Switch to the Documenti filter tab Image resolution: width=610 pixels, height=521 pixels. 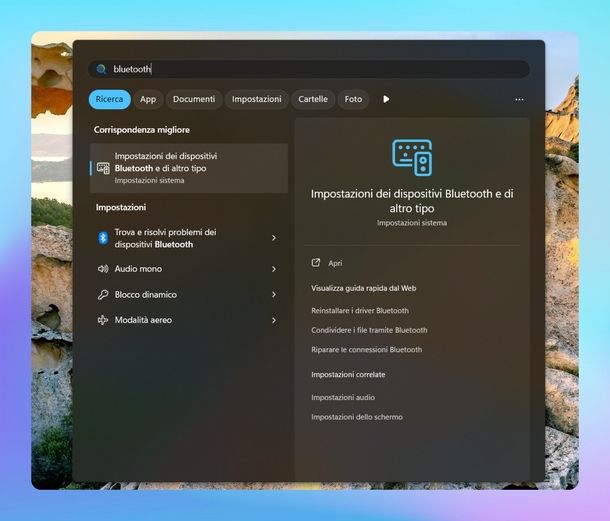(x=194, y=99)
